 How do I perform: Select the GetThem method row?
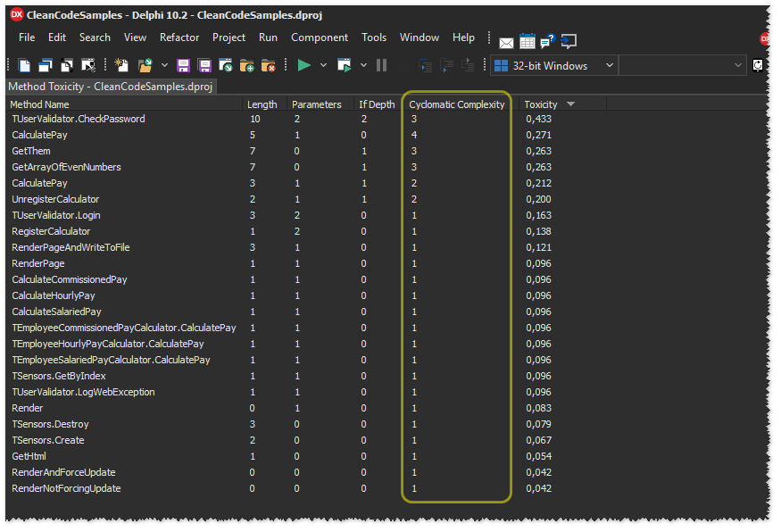click(x=307, y=151)
